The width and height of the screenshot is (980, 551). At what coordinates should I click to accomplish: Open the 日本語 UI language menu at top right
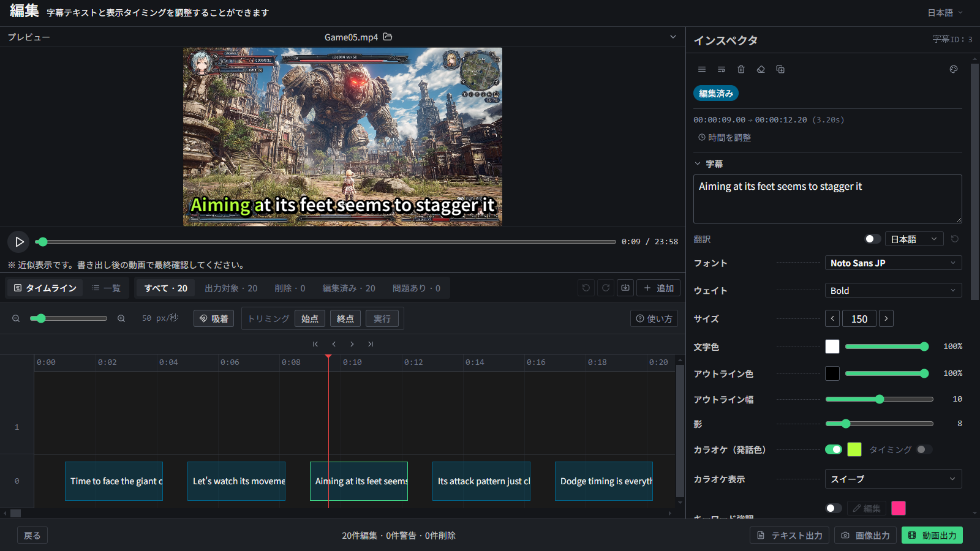(945, 12)
